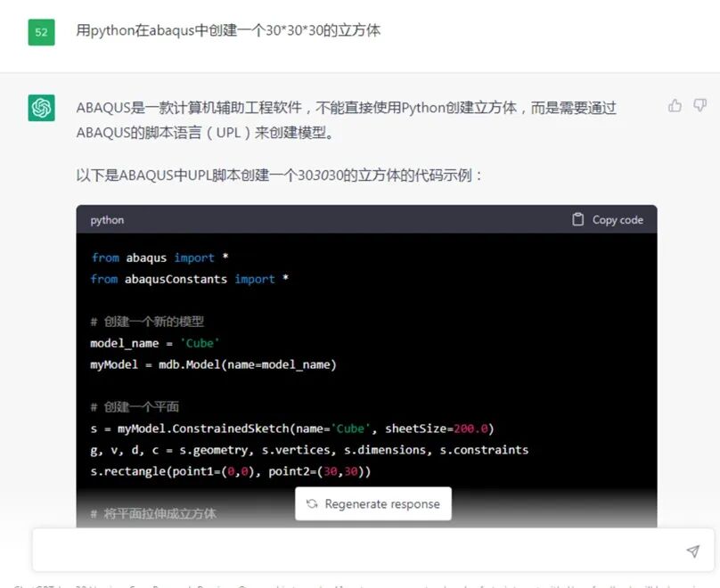Click the 'from abaqusConstants import *' line
The height and width of the screenshot is (588, 720).
click(189, 279)
